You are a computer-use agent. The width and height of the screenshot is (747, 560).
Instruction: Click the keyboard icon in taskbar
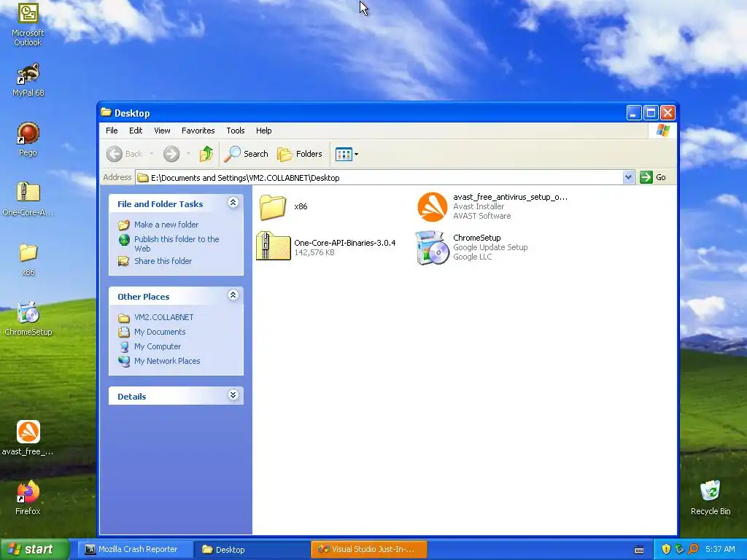pyautogui.click(x=639, y=550)
